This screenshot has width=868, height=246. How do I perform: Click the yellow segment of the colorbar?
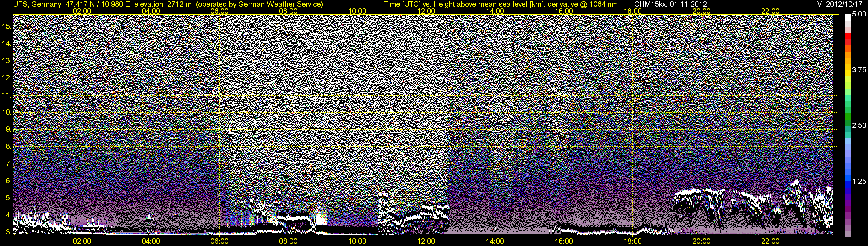(847, 74)
